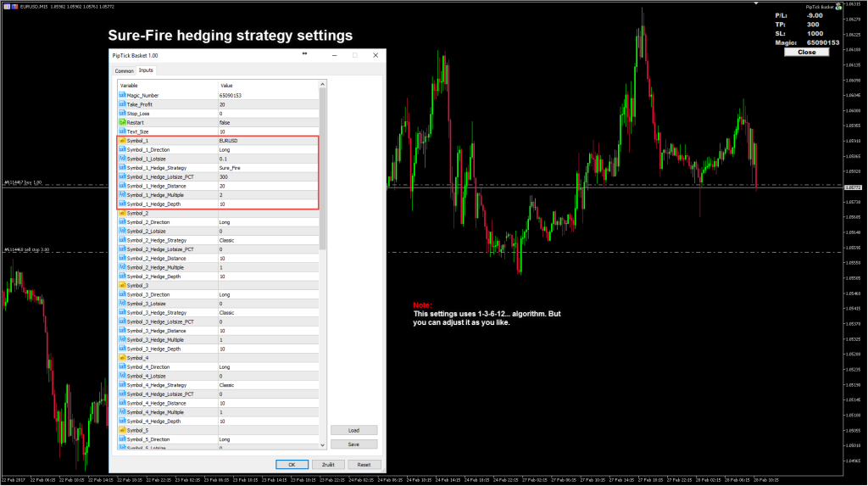Viewport: 868px width, 486px height.
Task: Click the Symbol_3_Hedge_Strategy value Classic
Action: coord(226,312)
